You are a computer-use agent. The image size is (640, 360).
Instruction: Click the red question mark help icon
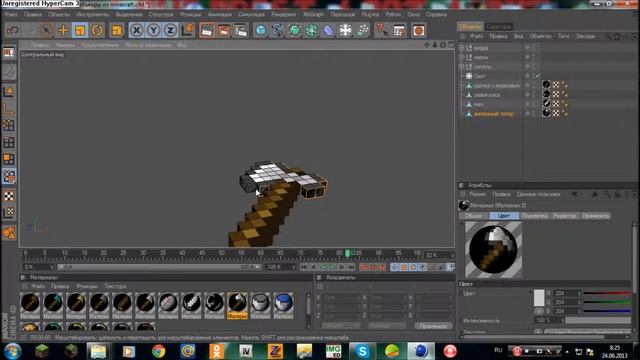coord(381,30)
